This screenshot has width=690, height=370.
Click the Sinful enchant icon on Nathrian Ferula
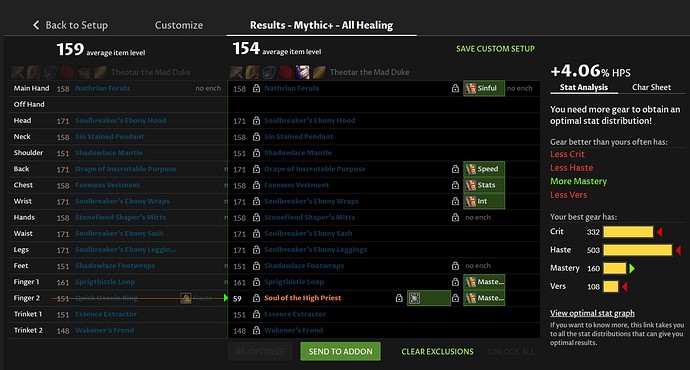[x=470, y=88]
